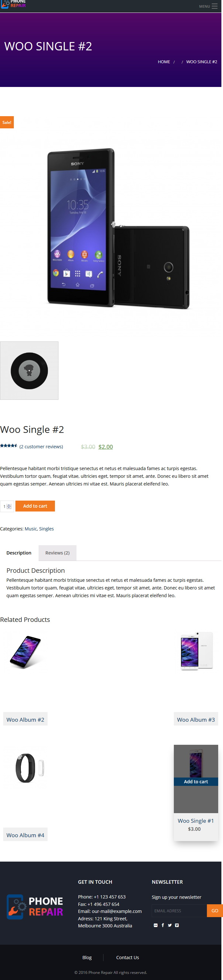Open the vinyl record thumbnail image

29,370
